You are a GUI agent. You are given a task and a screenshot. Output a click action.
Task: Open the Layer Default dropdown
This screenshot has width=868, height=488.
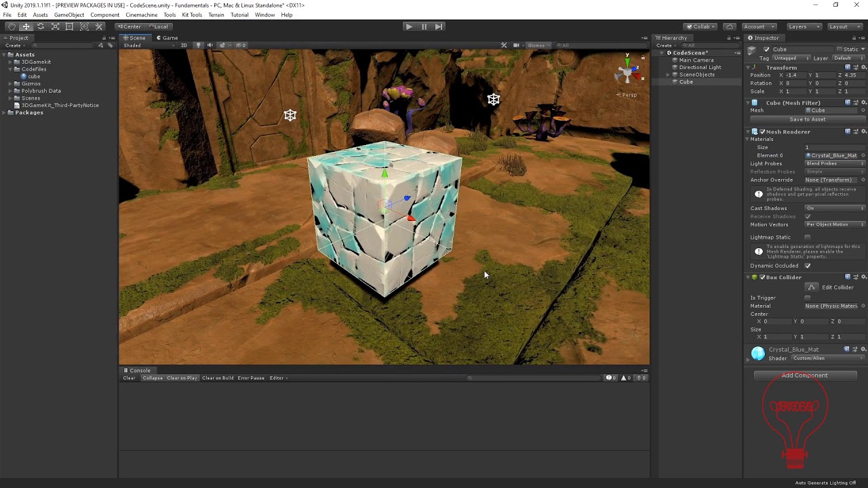[x=848, y=58]
